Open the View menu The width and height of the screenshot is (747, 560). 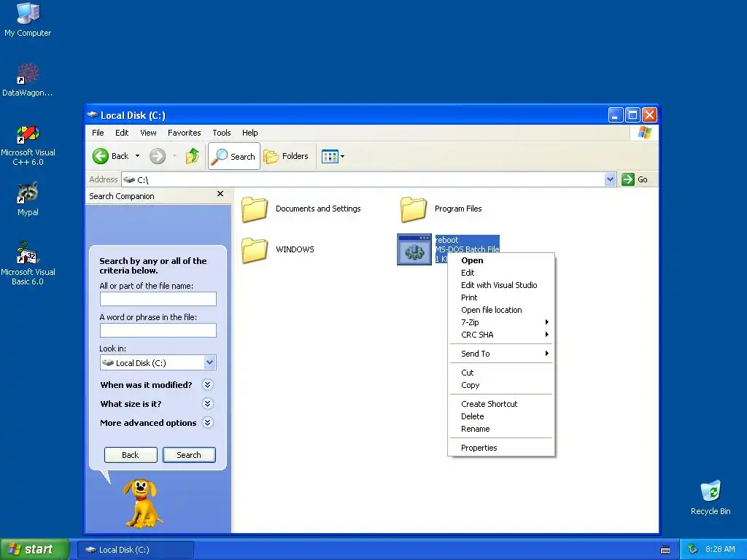(148, 133)
